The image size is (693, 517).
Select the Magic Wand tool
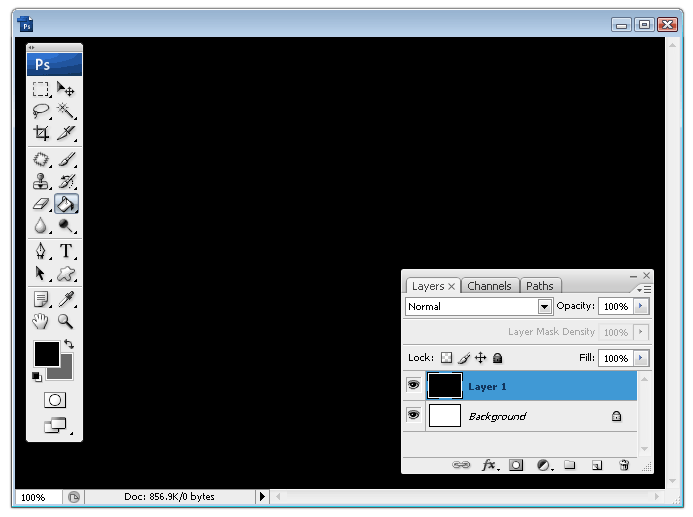tap(66, 110)
